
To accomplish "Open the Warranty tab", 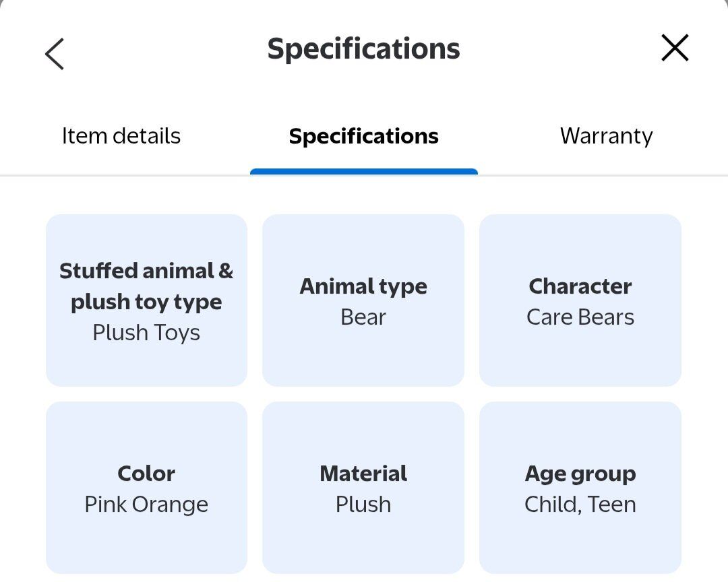I will coord(606,136).
